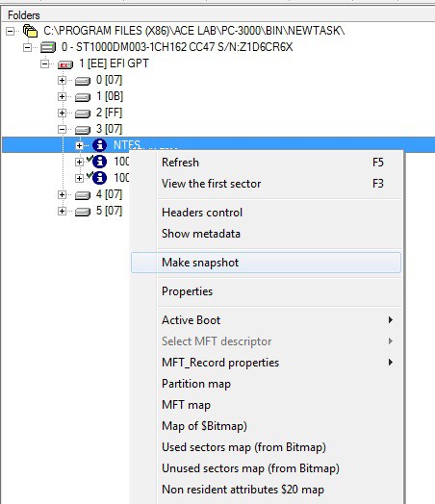The height and width of the screenshot is (504, 435).
Task: Click the red EFI GPT partition icon
Action: (x=65, y=65)
